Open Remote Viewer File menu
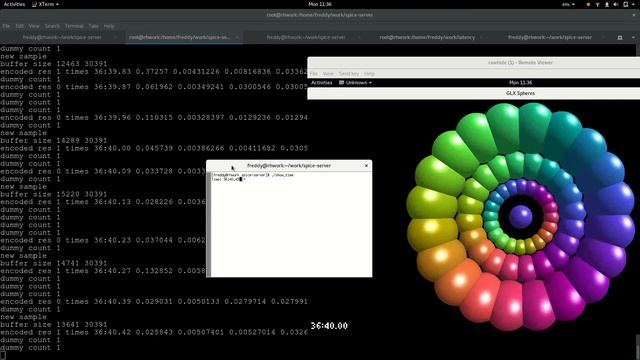The image size is (640, 360). pos(313,74)
